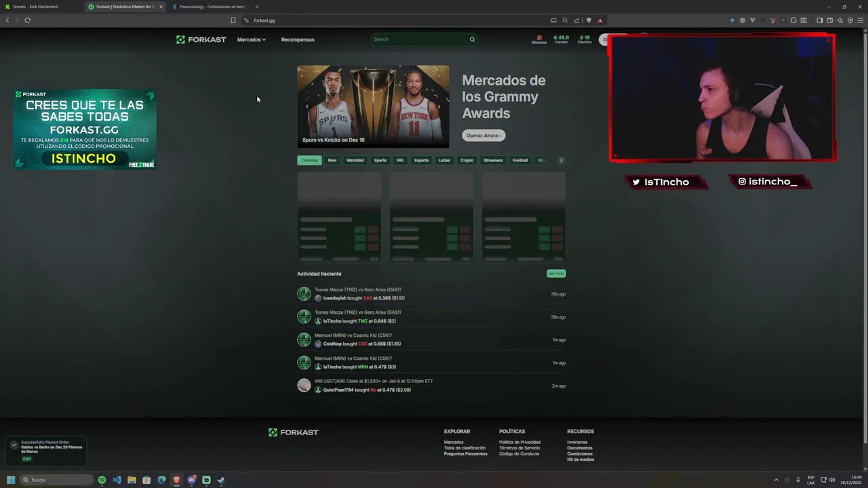
Task: Click the Operar Ahora button
Action: [484, 136]
